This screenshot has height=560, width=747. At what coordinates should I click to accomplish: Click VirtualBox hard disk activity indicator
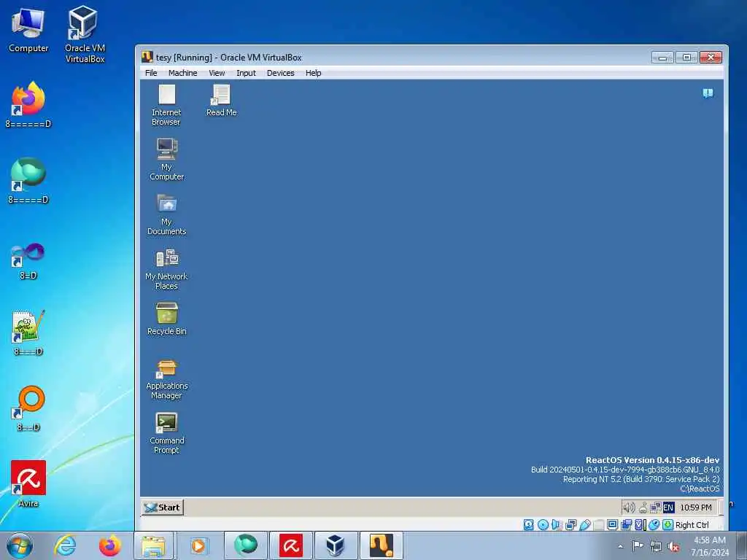point(529,525)
